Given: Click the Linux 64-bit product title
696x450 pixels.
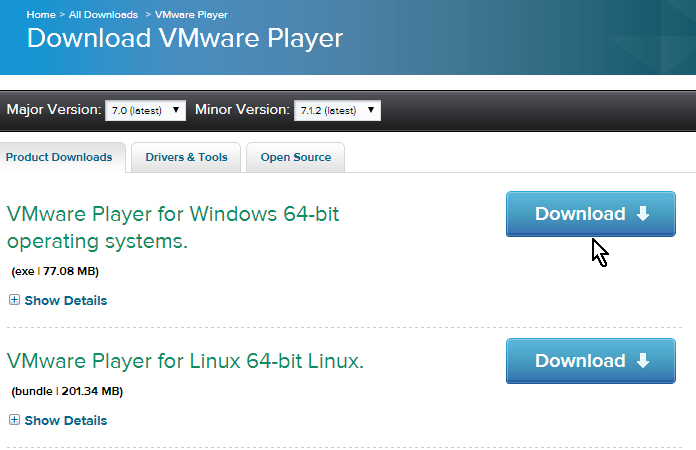Looking at the screenshot, I should (185, 361).
